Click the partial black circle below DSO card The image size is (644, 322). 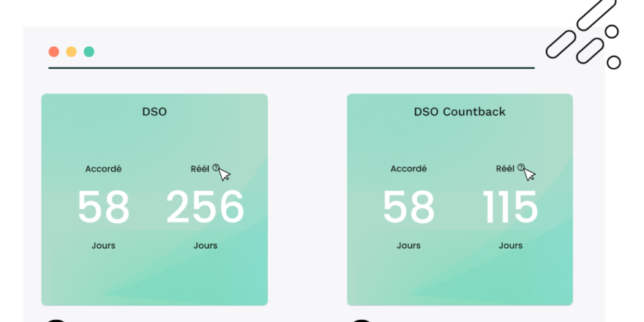56,320
